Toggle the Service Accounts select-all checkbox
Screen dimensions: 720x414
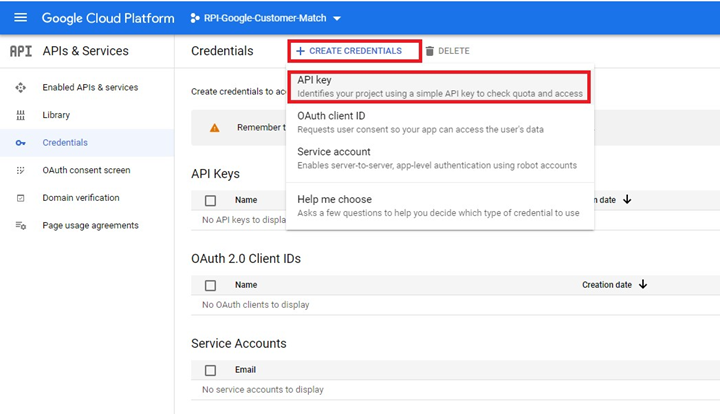pyautogui.click(x=210, y=370)
